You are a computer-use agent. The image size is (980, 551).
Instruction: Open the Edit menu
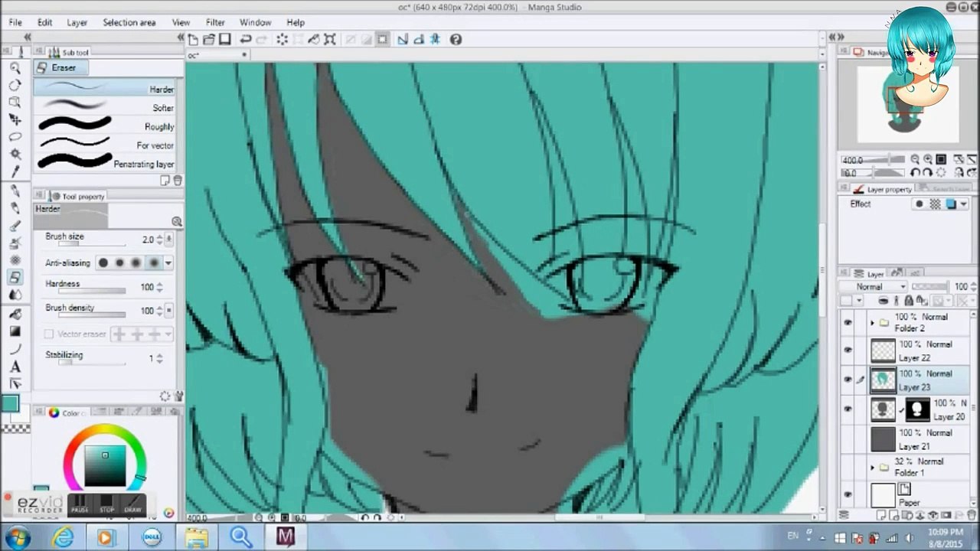(45, 22)
